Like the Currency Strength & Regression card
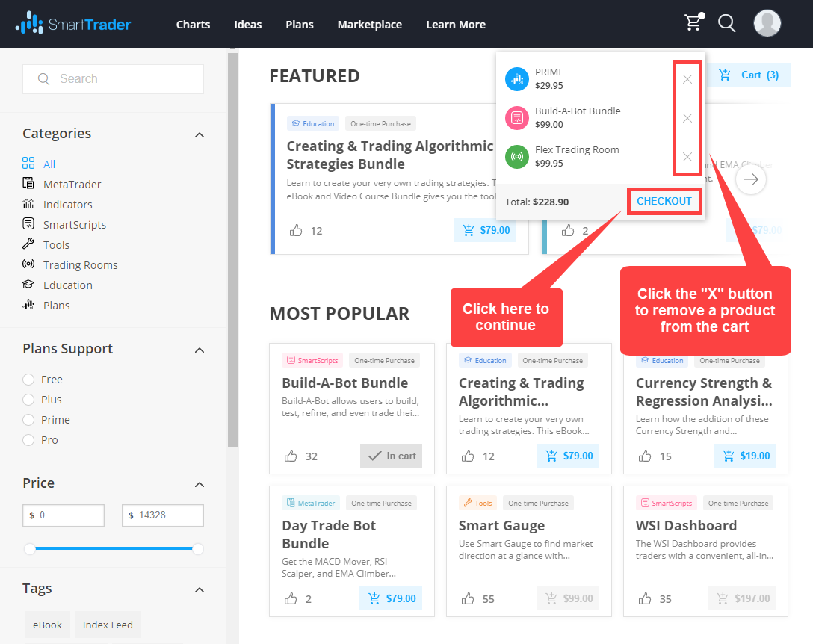This screenshot has width=813, height=644. (x=645, y=456)
